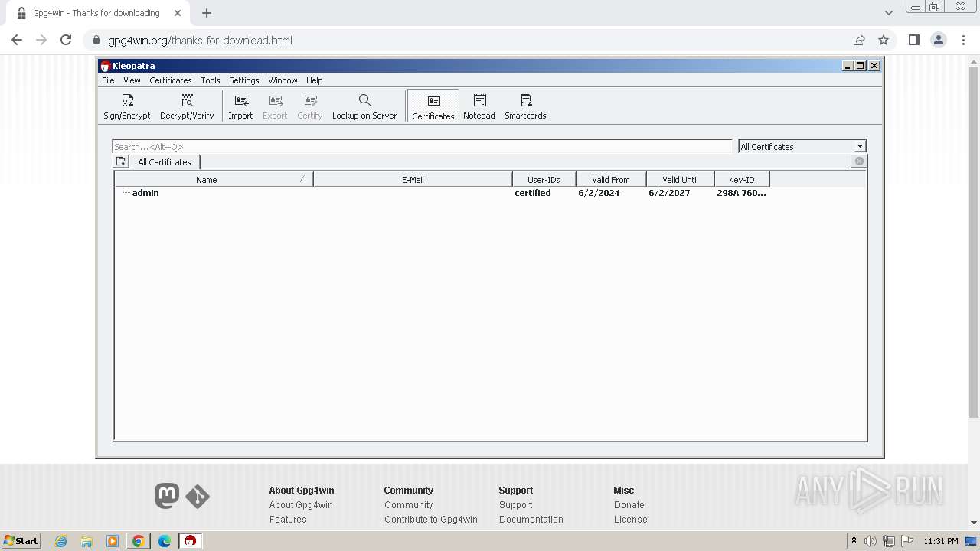The height and width of the screenshot is (551, 980).
Task: Reload the gpg4win page
Action: click(66, 40)
